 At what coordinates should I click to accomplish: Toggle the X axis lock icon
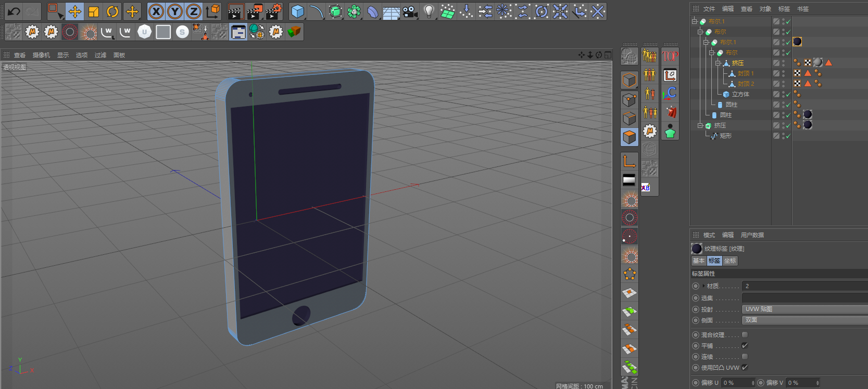[156, 11]
